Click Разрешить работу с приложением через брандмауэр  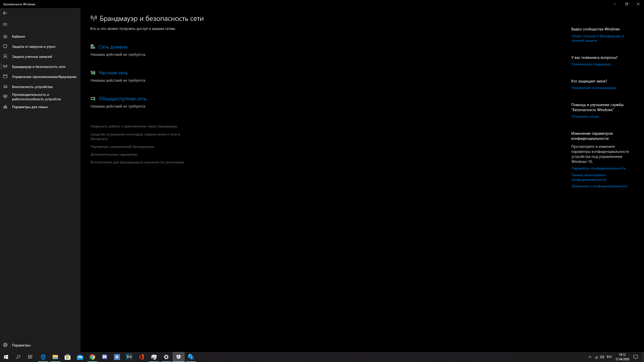point(134,126)
